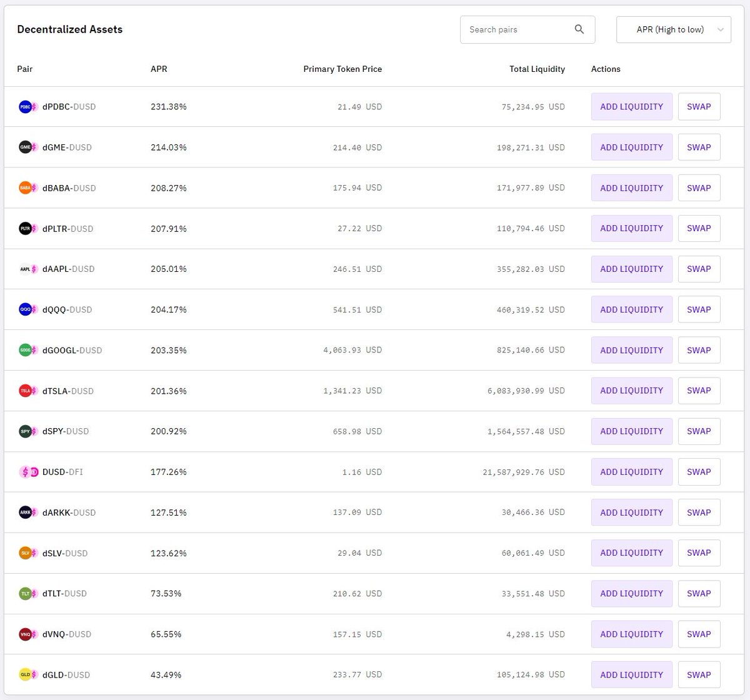
Task: Swap the DUSD-DFI pair
Action: pyautogui.click(x=699, y=472)
